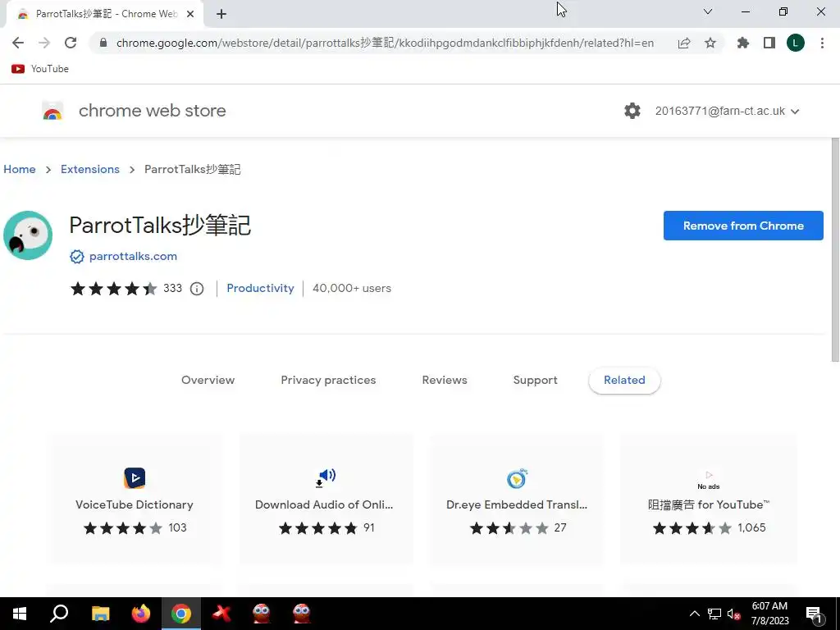
Task: Click the address bar URL field
Action: click(x=385, y=43)
